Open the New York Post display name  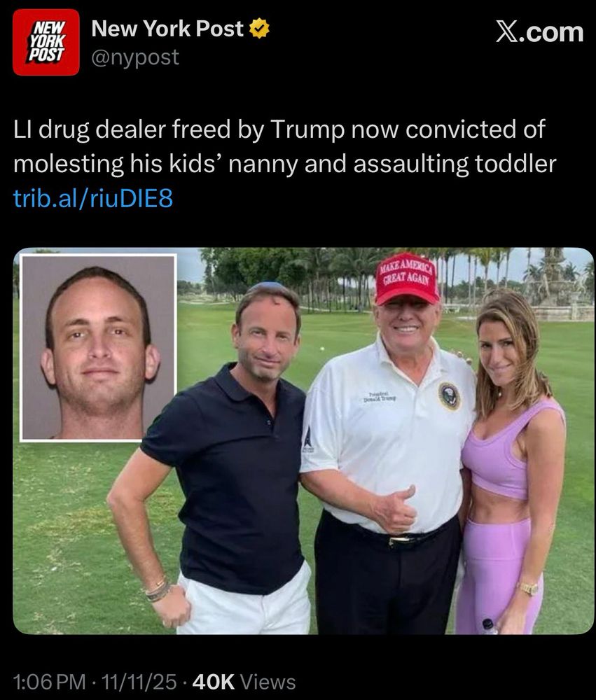167,29
